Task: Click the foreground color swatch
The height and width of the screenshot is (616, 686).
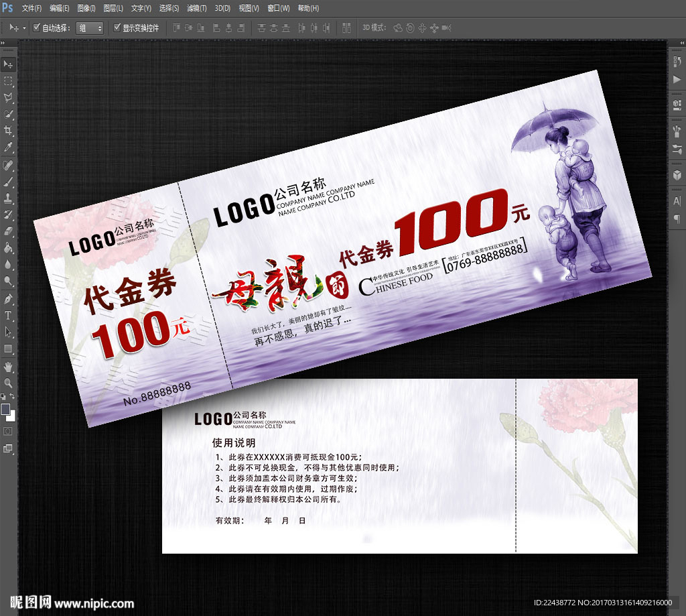Action: tap(5, 409)
